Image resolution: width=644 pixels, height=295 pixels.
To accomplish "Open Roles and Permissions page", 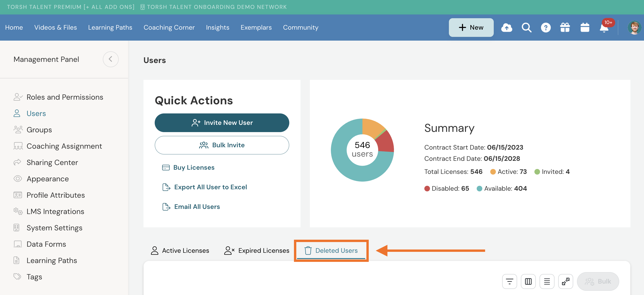I will coord(65,97).
